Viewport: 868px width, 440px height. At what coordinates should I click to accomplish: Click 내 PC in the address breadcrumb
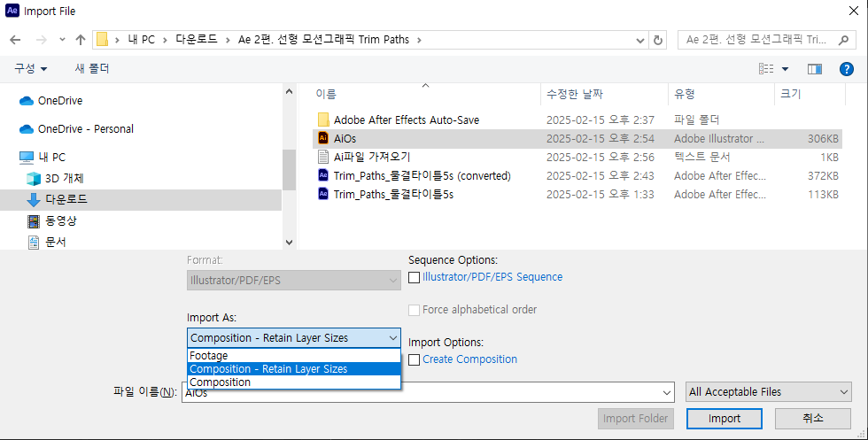pos(141,40)
